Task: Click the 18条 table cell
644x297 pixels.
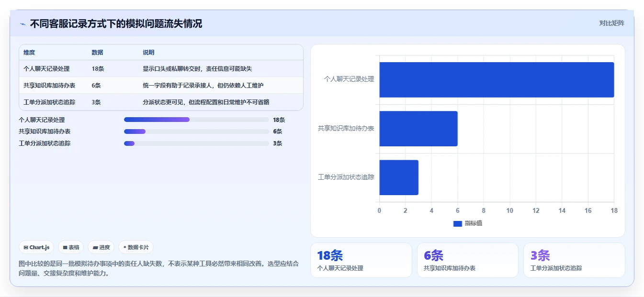Action: click(x=98, y=69)
